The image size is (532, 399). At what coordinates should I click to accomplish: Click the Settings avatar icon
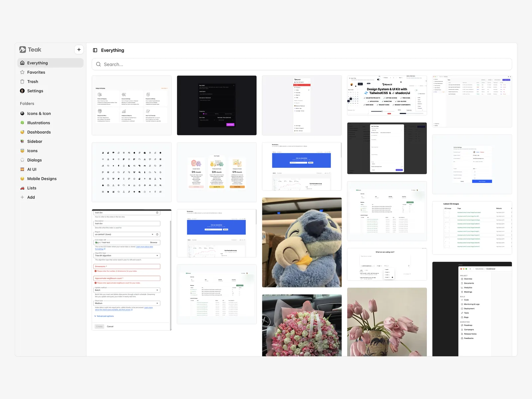(x=22, y=91)
